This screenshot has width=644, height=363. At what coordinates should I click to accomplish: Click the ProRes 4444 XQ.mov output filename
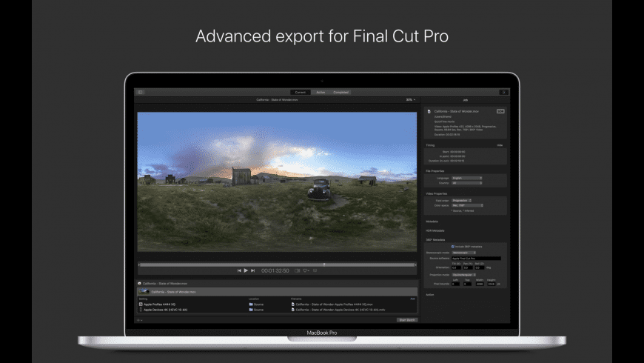334,304
